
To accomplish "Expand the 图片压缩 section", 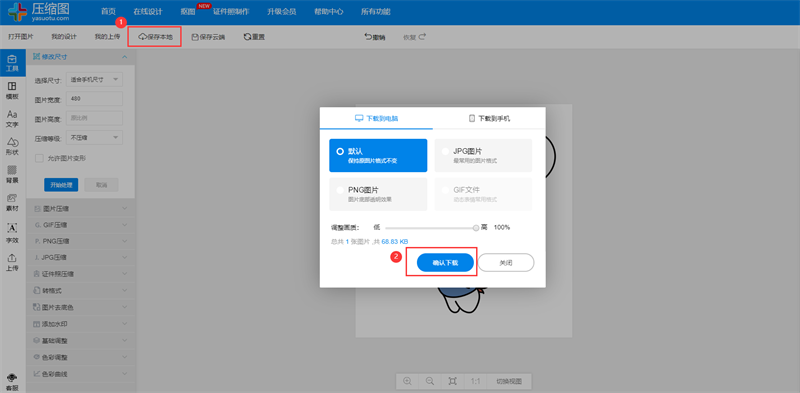I will tap(81, 208).
